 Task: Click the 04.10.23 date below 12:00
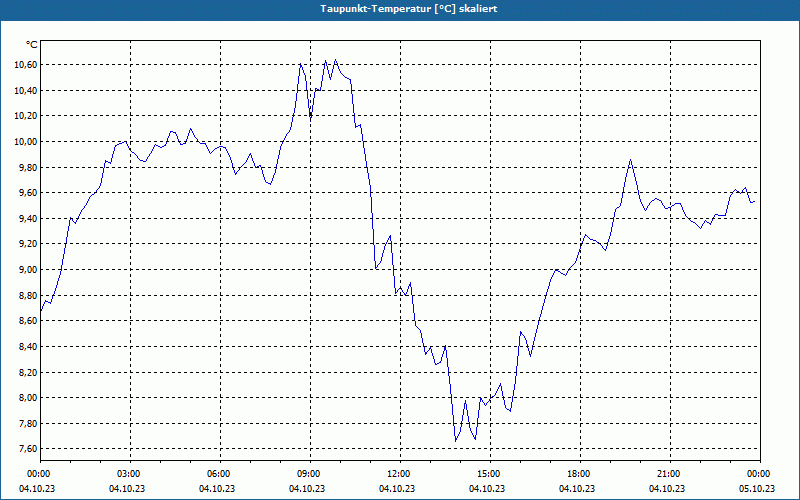(397, 489)
